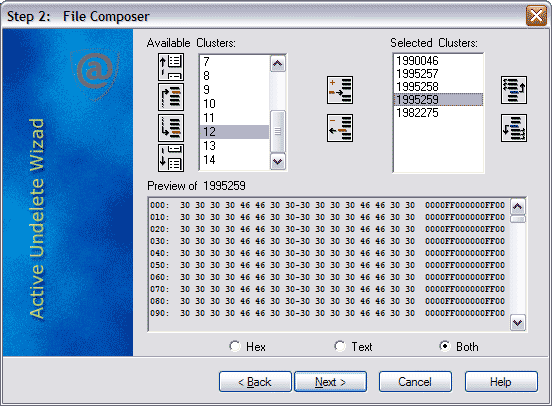Select the Both preview radio button
552x406 pixels.
(445, 346)
